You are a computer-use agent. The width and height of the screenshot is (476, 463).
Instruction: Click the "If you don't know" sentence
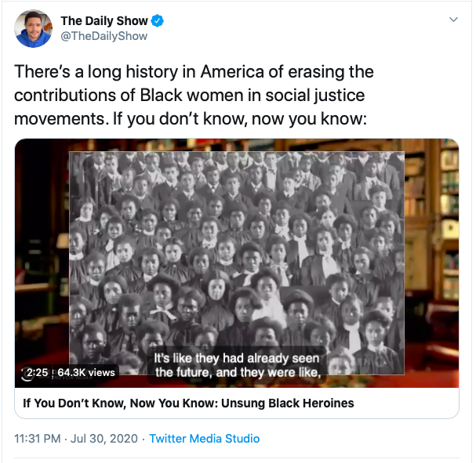239,118
